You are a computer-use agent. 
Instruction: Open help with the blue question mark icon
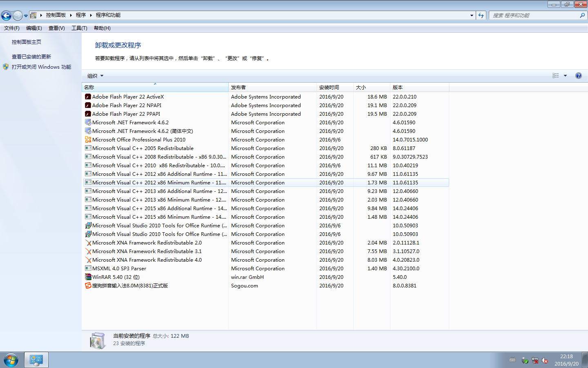tap(578, 76)
